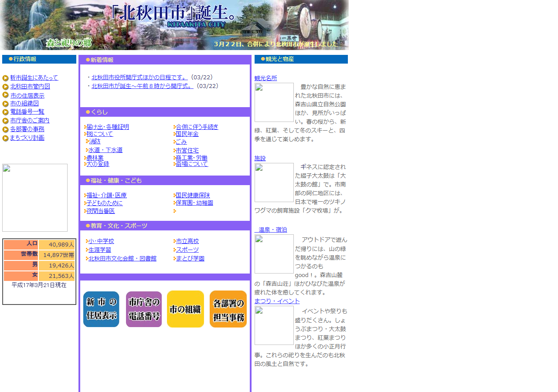Open 犬の登録 link
The image size is (558, 392).
coord(98,164)
